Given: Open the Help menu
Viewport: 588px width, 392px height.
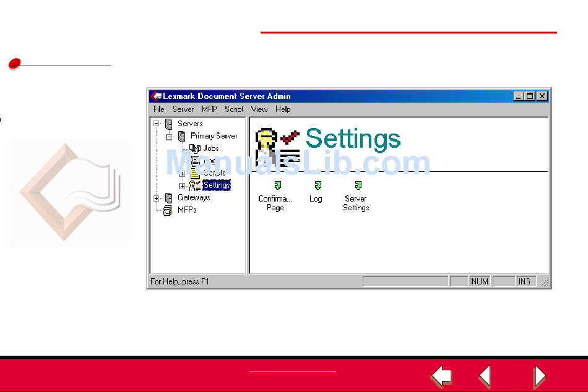Looking at the screenshot, I should [x=283, y=109].
